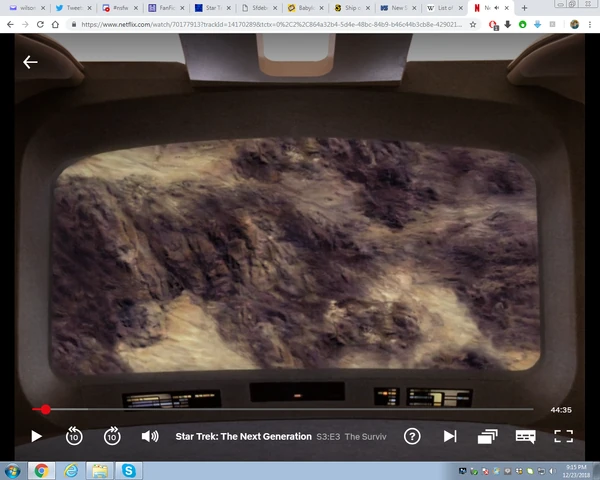Viewport: 600px width, 480px height.
Task: Click the S3:E3 episode label
Action: point(328,437)
